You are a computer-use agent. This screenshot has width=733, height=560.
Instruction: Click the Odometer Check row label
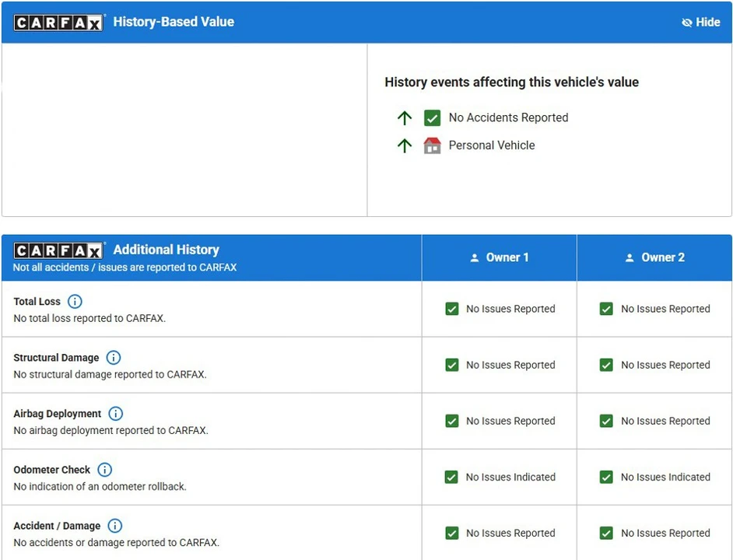[52, 470]
